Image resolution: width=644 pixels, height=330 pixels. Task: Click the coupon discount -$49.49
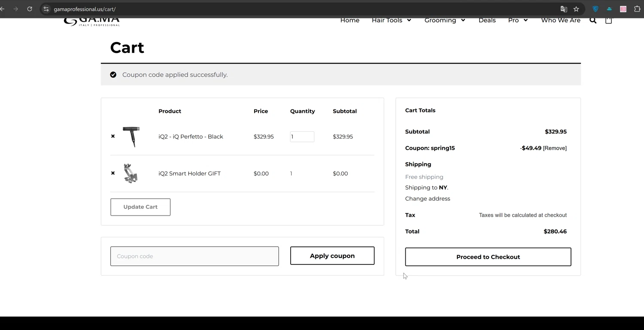point(531,148)
